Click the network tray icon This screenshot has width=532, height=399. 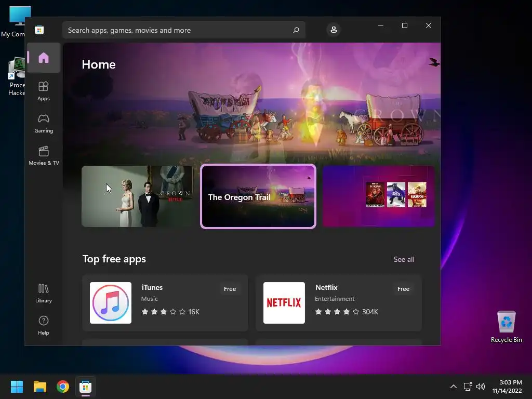pos(468,387)
